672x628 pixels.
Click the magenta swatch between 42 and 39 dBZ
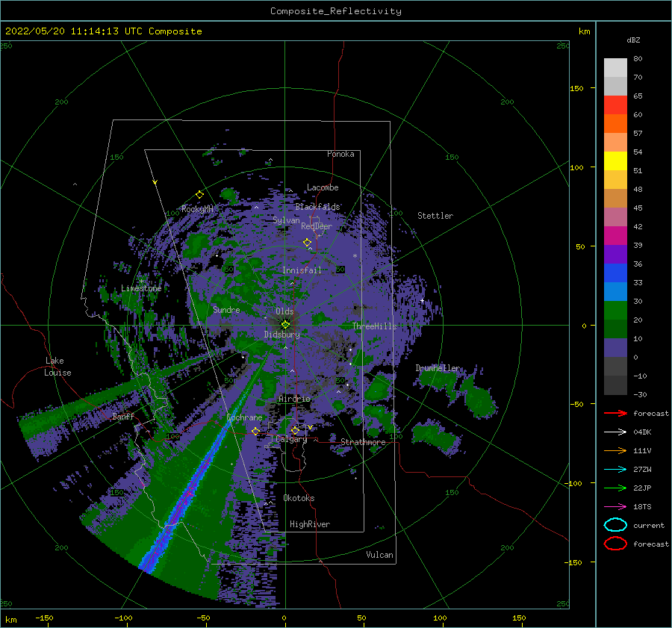tap(615, 236)
